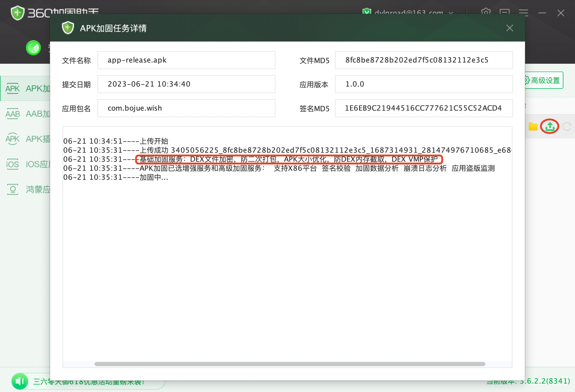Screen dimensions: 575x392
Task: Click the 文件MD5 value field
Action: 424,60
